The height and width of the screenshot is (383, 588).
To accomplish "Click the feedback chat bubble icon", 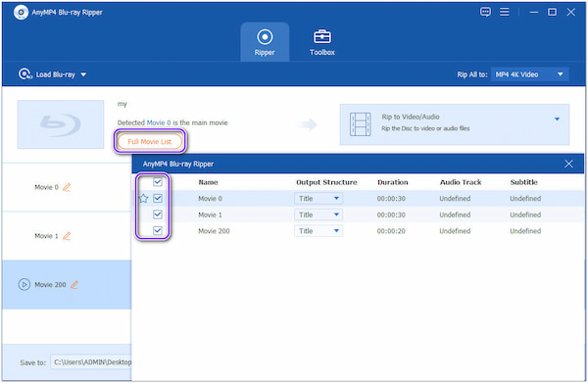I will click(485, 12).
